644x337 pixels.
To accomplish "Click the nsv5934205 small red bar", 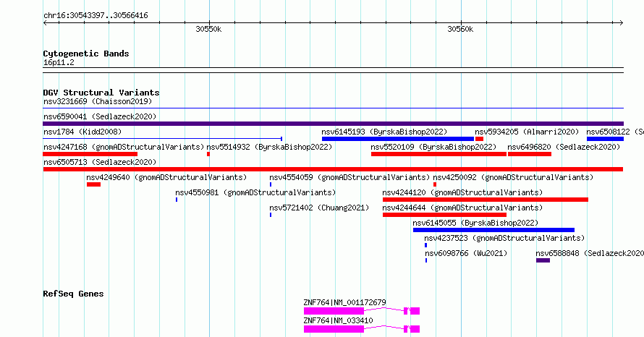I will (x=479, y=139).
